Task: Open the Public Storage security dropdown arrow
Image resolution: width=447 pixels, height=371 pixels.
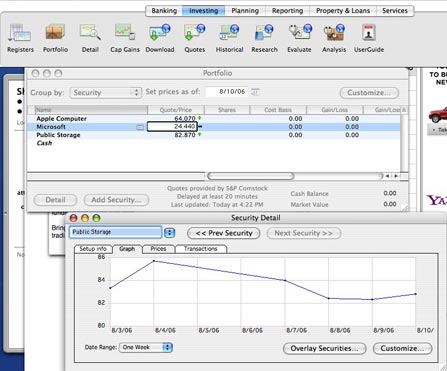Action: click(169, 232)
